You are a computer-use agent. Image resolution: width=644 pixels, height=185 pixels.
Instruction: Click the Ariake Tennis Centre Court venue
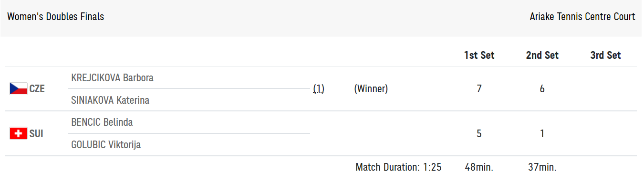pyautogui.click(x=582, y=17)
